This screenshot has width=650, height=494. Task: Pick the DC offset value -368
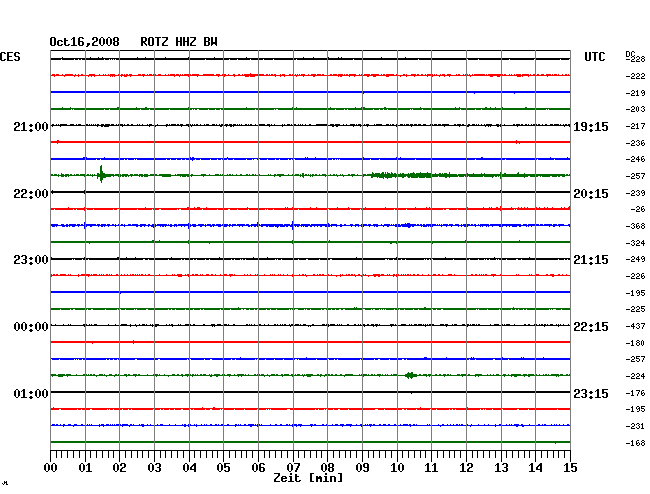(635, 226)
